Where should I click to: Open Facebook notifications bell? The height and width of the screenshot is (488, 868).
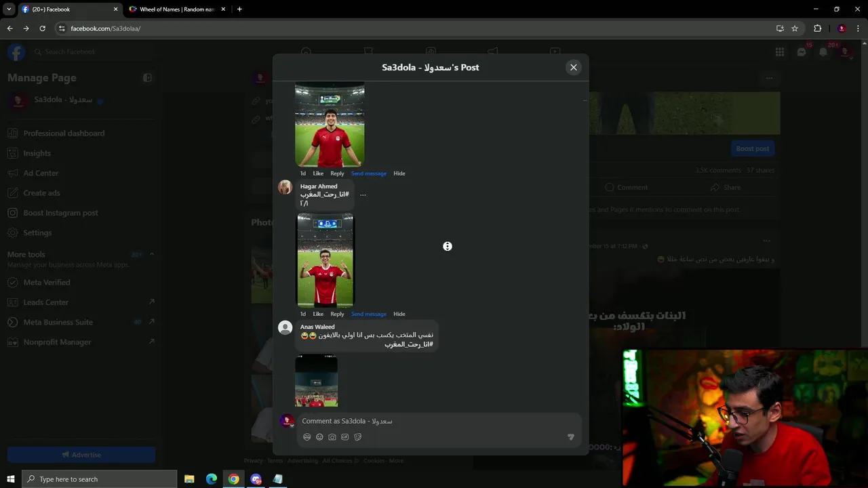pos(823,52)
